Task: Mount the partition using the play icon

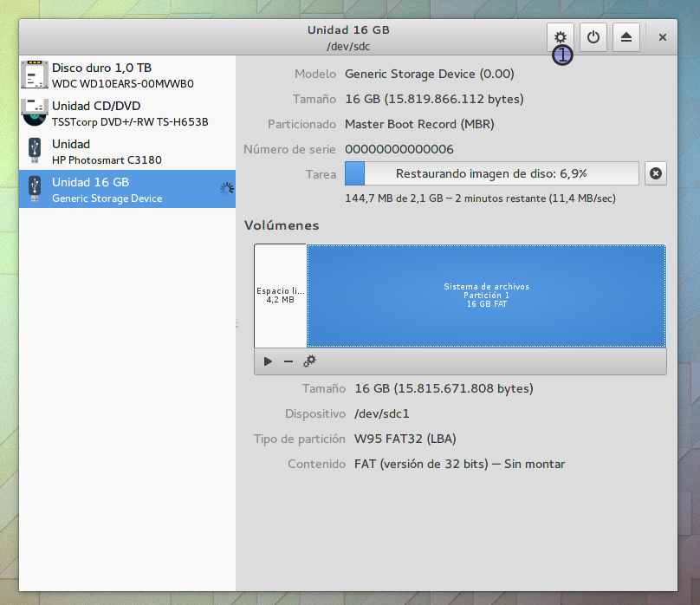Action: coord(268,361)
